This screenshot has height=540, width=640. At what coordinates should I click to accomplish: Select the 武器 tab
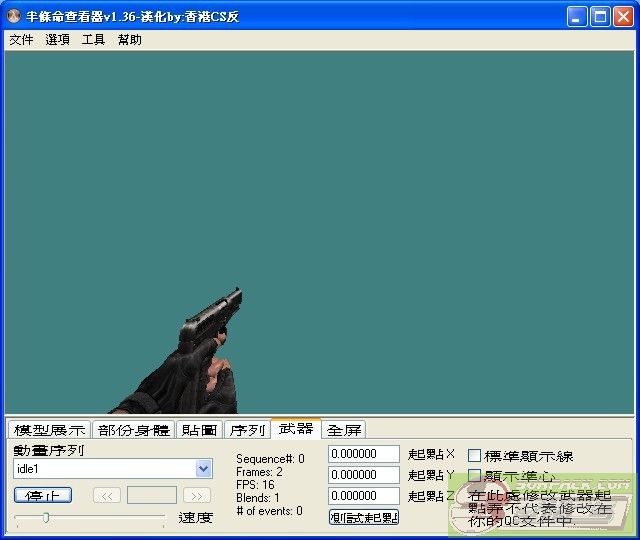pyautogui.click(x=296, y=428)
